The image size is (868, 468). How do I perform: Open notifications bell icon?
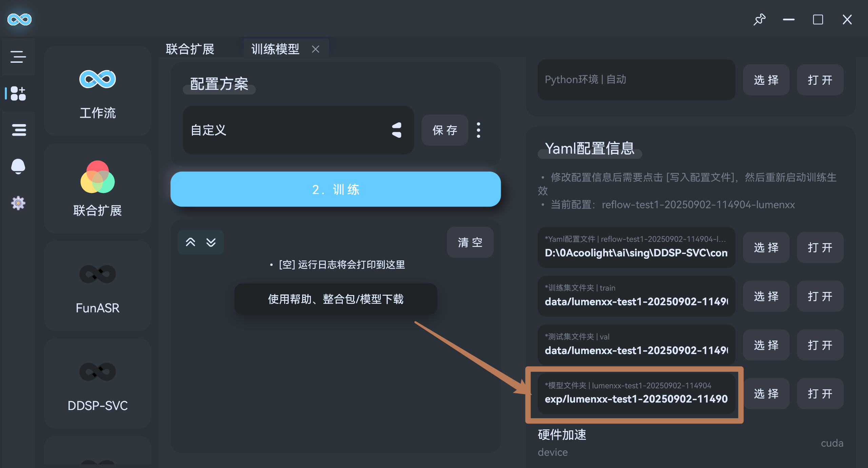point(18,167)
